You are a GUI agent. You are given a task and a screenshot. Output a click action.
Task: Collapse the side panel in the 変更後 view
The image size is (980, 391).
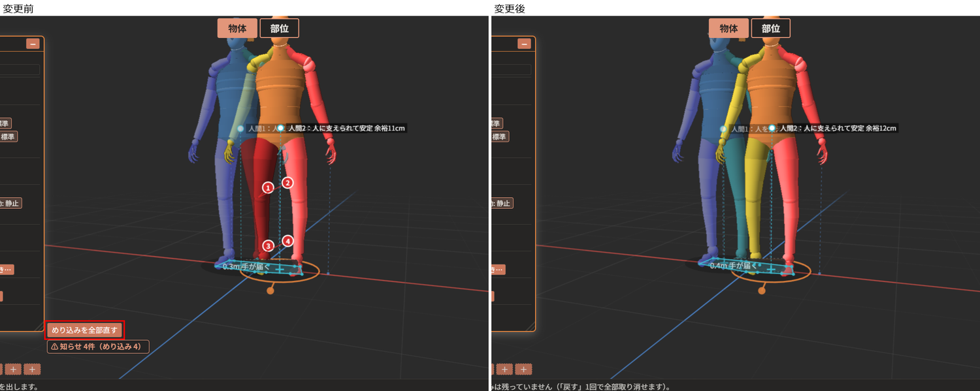524,44
